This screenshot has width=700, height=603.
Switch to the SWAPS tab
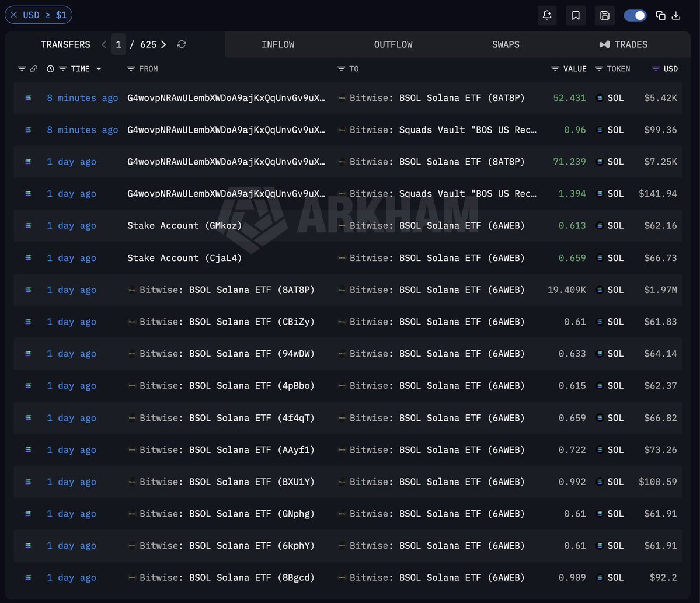pyautogui.click(x=506, y=44)
